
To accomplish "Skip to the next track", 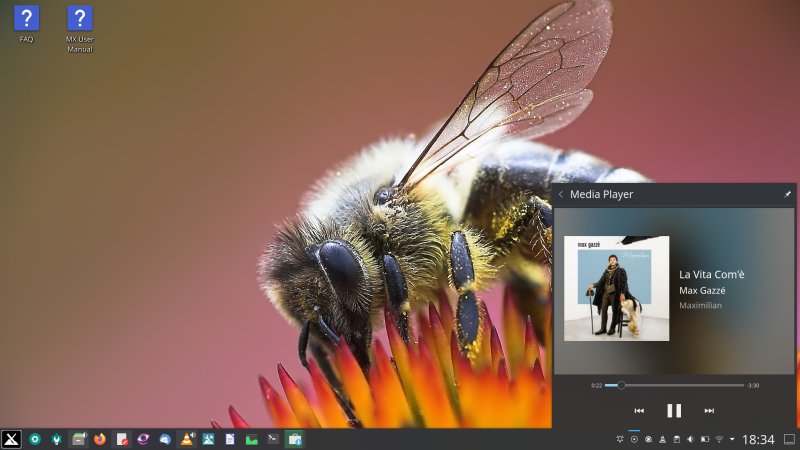I will (x=709, y=411).
